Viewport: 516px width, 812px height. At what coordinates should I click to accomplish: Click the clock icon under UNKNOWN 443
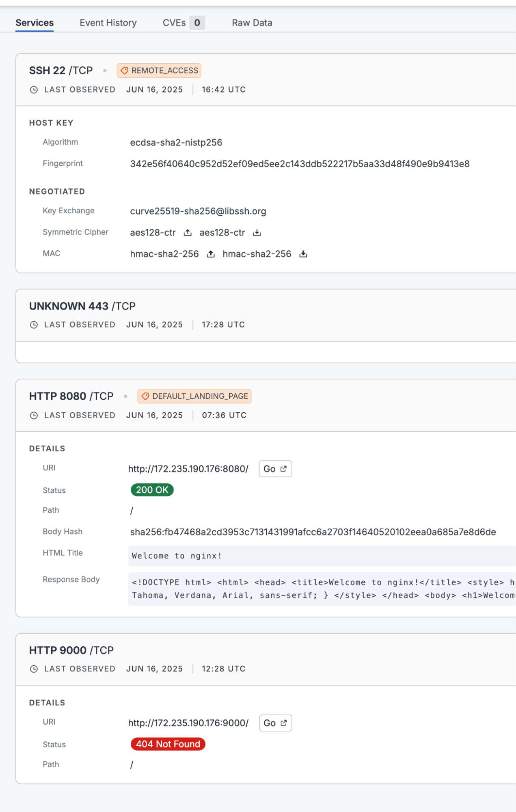pos(34,325)
